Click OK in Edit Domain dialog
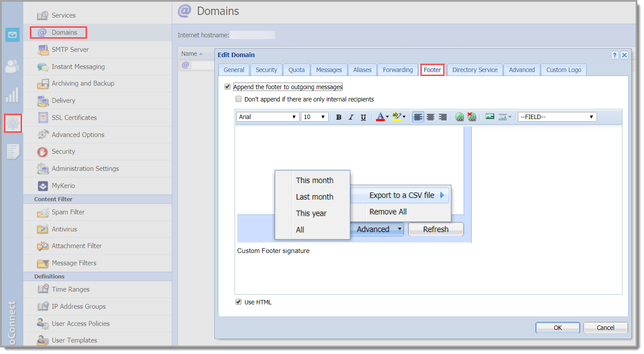Viewport: 644px width, 354px height. tap(557, 328)
